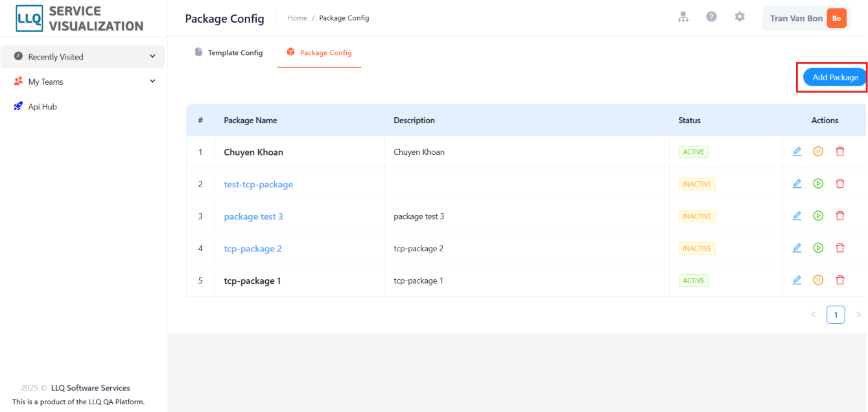Click the LLQ Software Services footer text
Screen dimensions: 868x412
coord(91,388)
